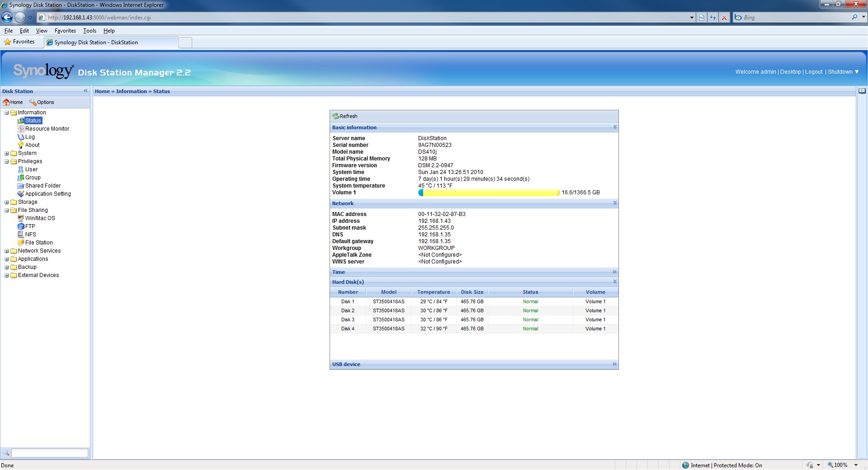Collapse the Privileges tree node
Viewport: 868px width, 470px height.
7,161
